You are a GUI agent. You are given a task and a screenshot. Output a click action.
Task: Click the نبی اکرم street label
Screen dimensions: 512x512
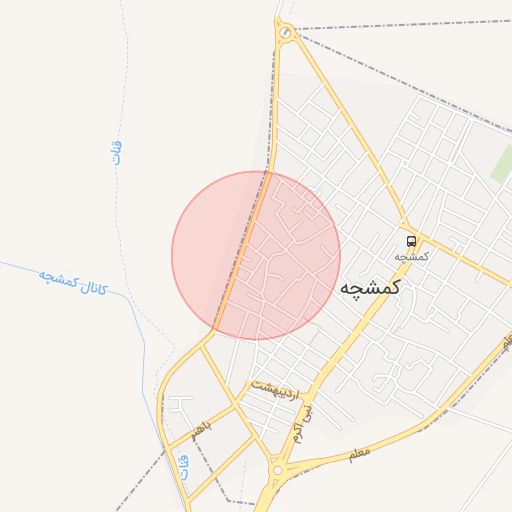(303, 424)
